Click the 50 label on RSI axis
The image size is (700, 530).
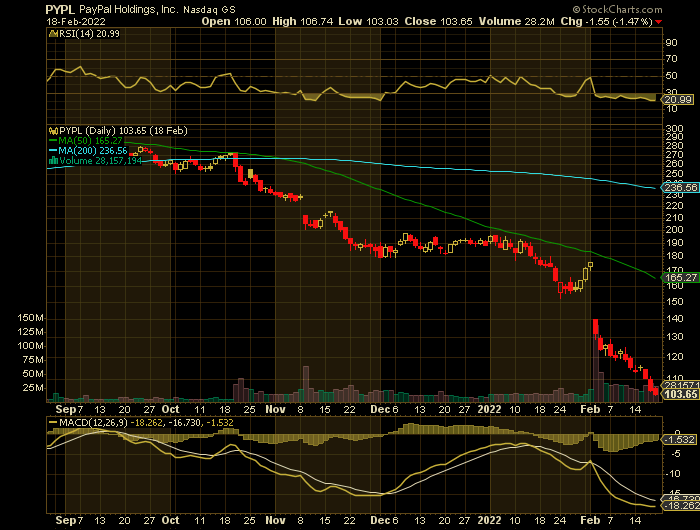[x=671, y=76]
